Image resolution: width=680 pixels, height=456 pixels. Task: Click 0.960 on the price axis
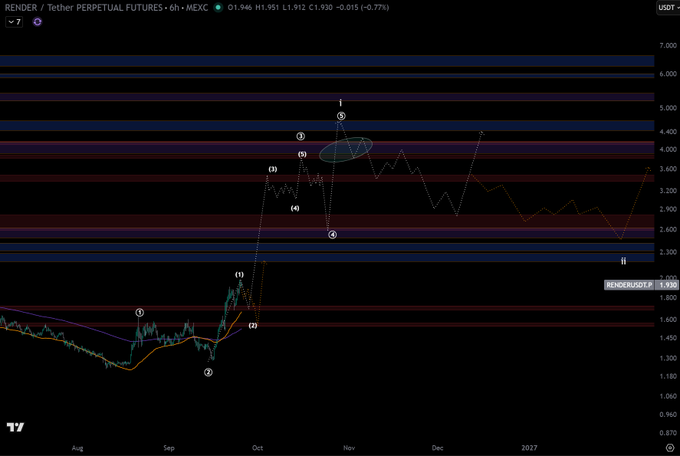point(668,414)
